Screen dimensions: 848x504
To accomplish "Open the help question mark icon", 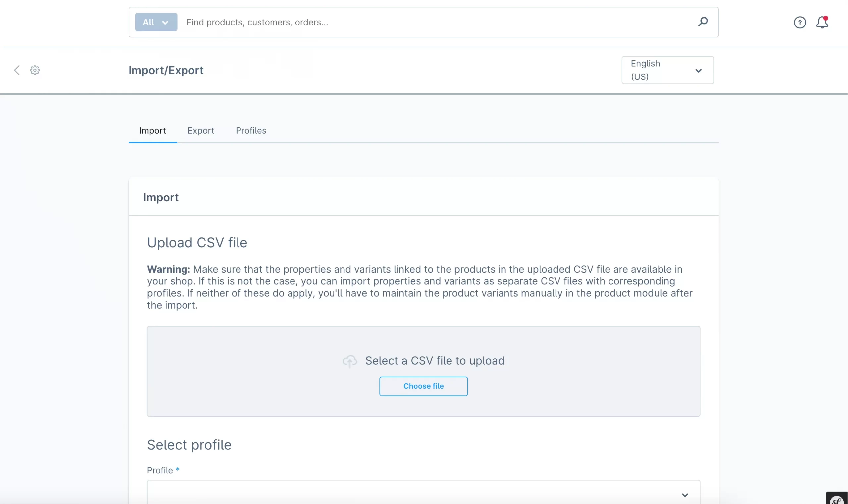I will coord(800,23).
